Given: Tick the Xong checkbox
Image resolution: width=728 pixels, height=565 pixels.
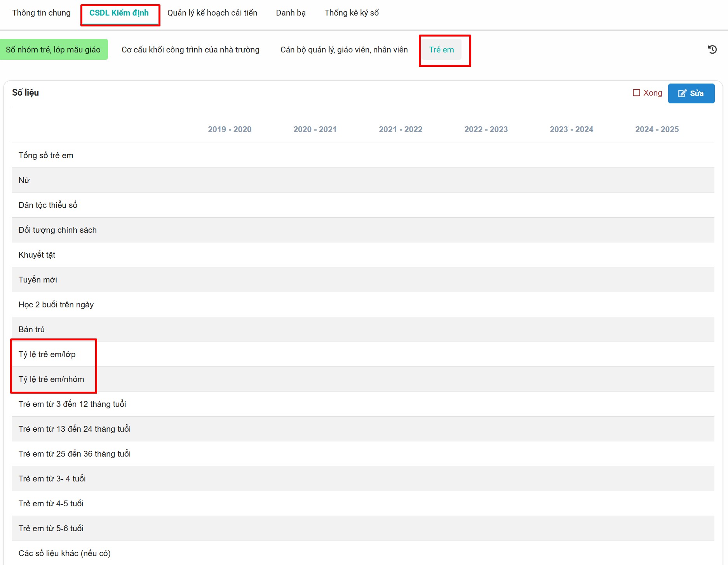Looking at the screenshot, I should click(636, 93).
